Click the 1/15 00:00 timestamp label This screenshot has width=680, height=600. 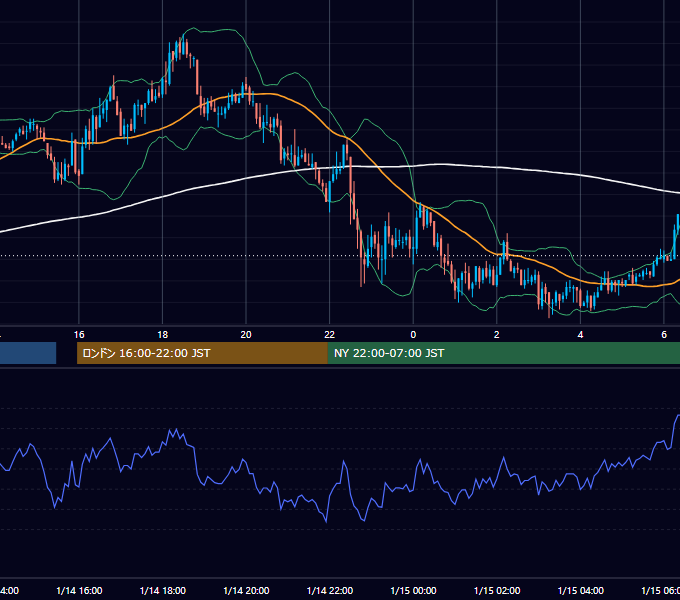pyautogui.click(x=413, y=591)
